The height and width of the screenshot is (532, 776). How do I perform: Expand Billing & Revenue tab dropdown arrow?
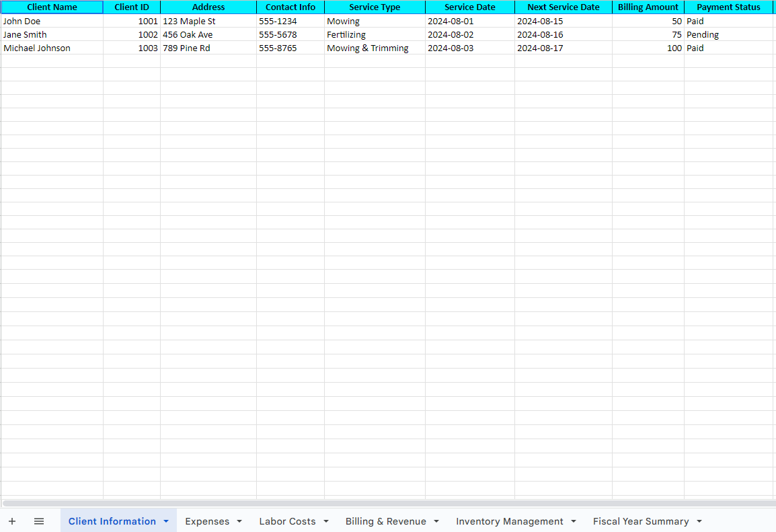click(x=436, y=522)
